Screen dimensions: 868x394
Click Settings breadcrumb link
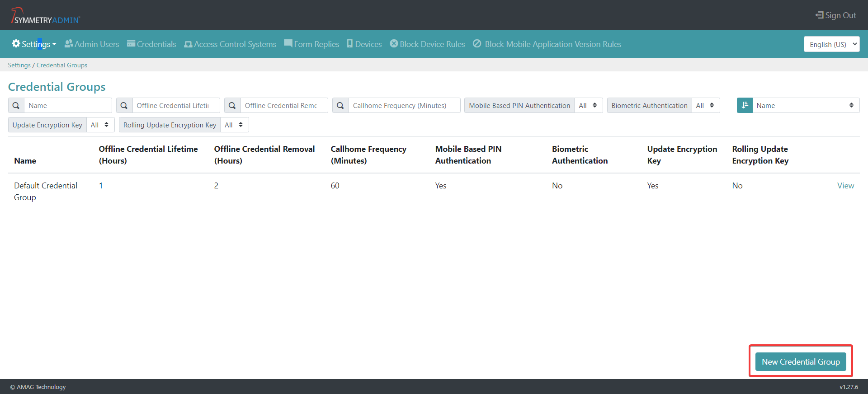(19, 65)
